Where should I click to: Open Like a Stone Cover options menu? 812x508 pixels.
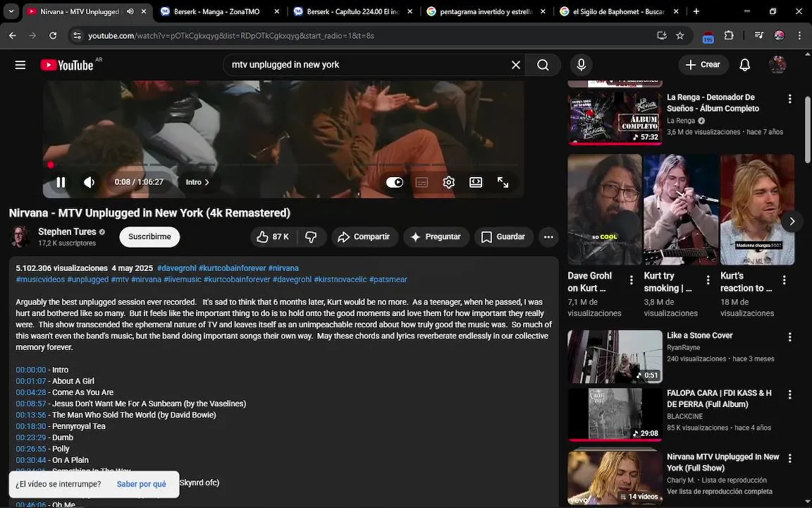[789, 337]
